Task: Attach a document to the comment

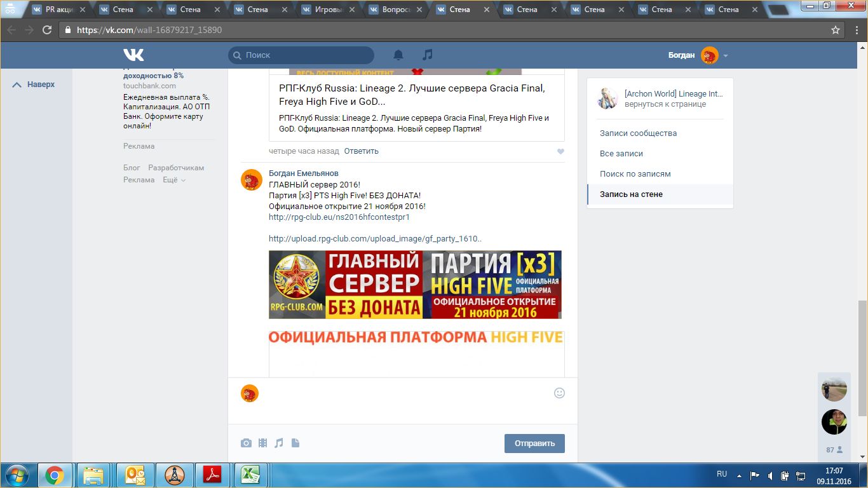Action: pos(295,443)
